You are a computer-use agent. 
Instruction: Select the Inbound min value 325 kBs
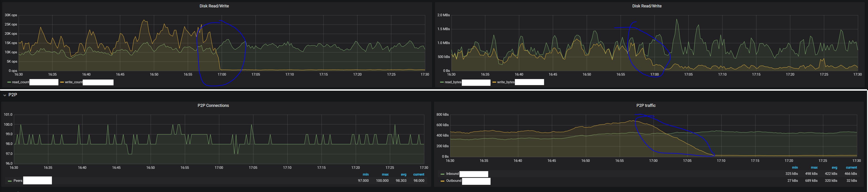coord(792,174)
